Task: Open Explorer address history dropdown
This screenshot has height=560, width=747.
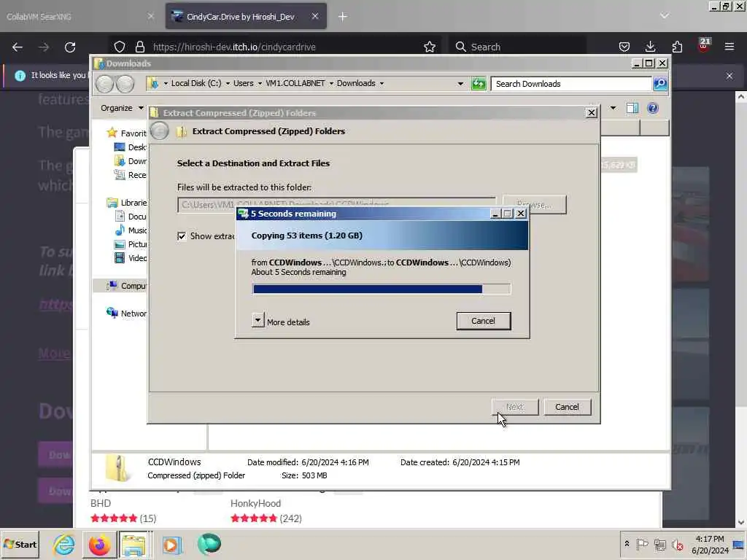Action: point(460,84)
